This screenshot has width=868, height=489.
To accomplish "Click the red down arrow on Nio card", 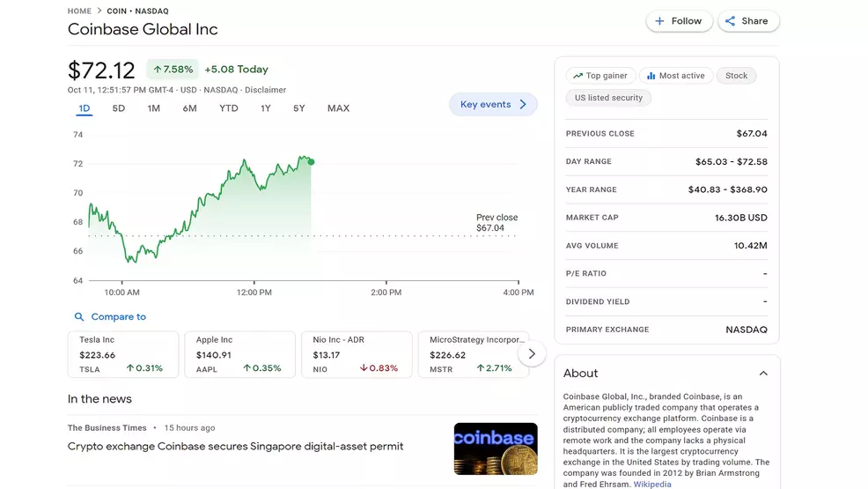I will 364,367.
